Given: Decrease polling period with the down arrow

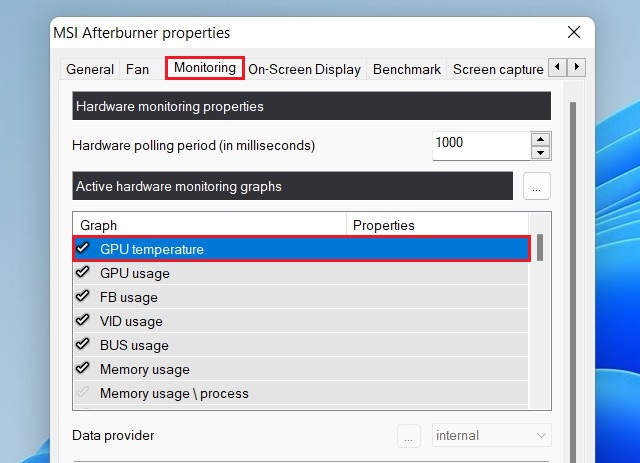Looking at the screenshot, I should pyautogui.click(x=541, y=153).
